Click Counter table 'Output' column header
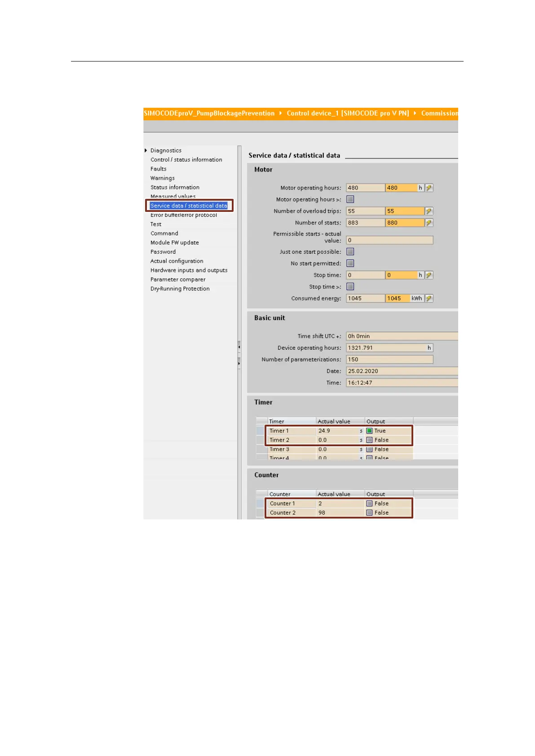 point(389,494)
